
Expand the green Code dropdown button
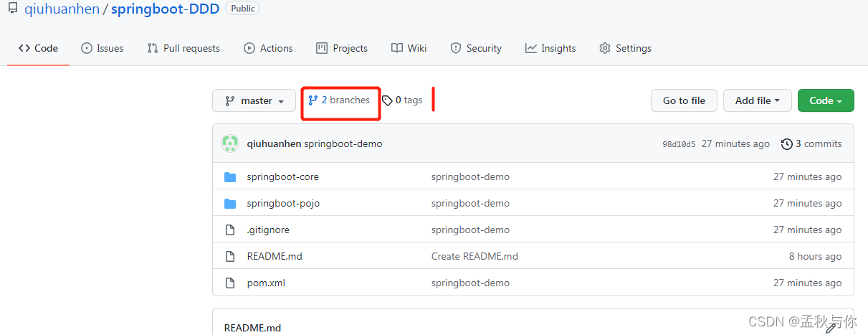(x=826, y=100)
